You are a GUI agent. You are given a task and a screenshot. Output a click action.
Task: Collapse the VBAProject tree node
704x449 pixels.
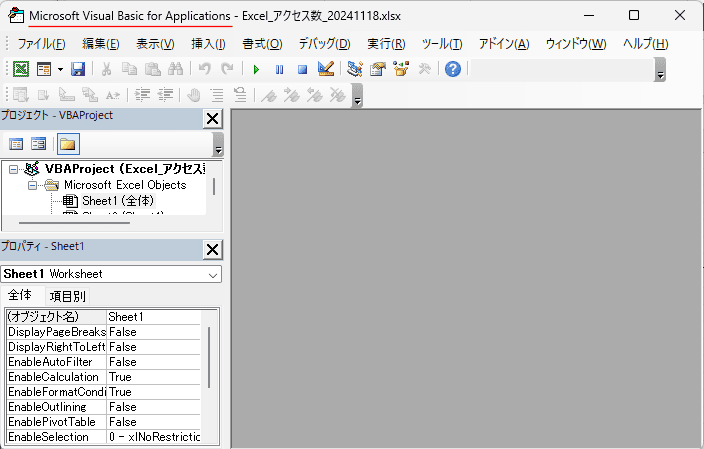(x=13, y=169)
